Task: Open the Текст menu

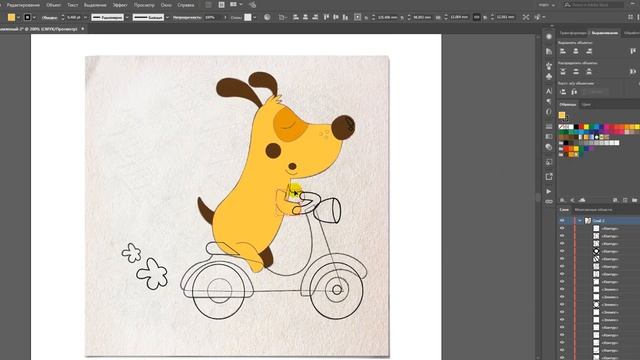Action: tap(72, 5)
